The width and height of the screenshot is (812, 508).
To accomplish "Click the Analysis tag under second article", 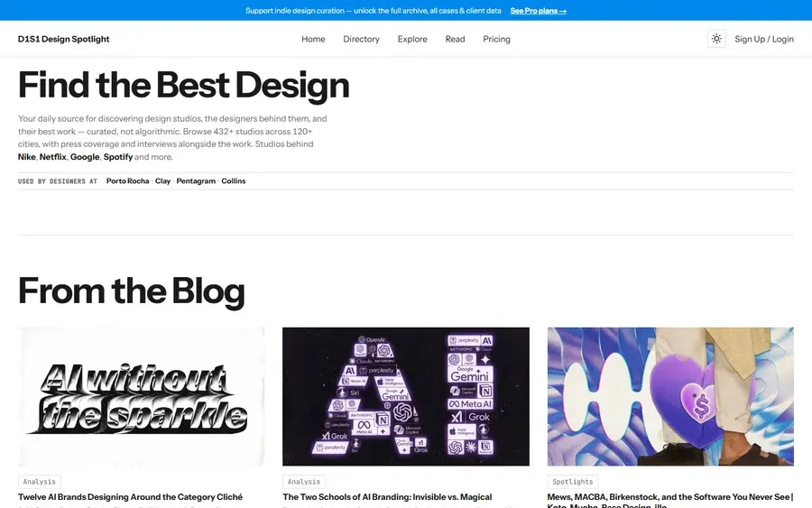I will point(304,482).
